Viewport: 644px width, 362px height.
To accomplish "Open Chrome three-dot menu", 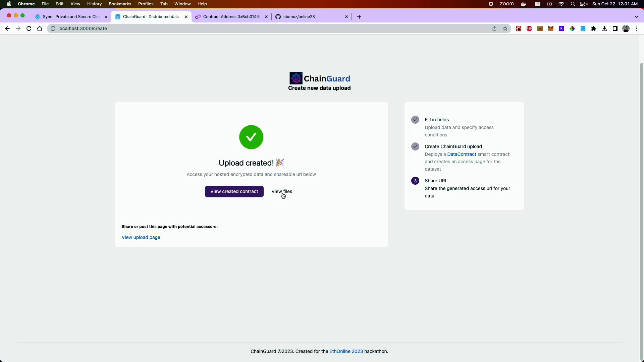I will [637, 28].
